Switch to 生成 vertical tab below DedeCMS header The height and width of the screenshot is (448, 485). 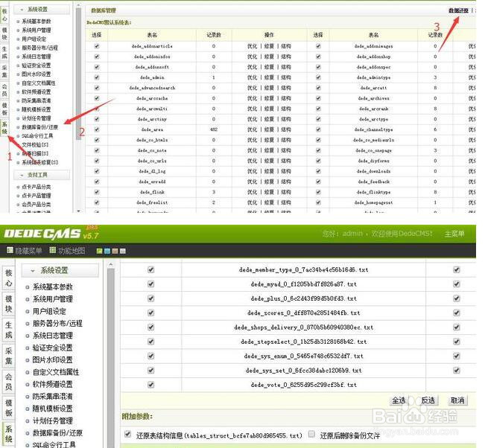click(x=9, y=330)
